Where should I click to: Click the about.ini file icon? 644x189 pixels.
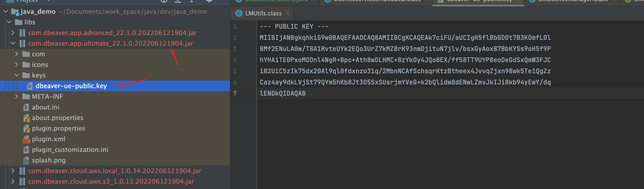[26, 107]
